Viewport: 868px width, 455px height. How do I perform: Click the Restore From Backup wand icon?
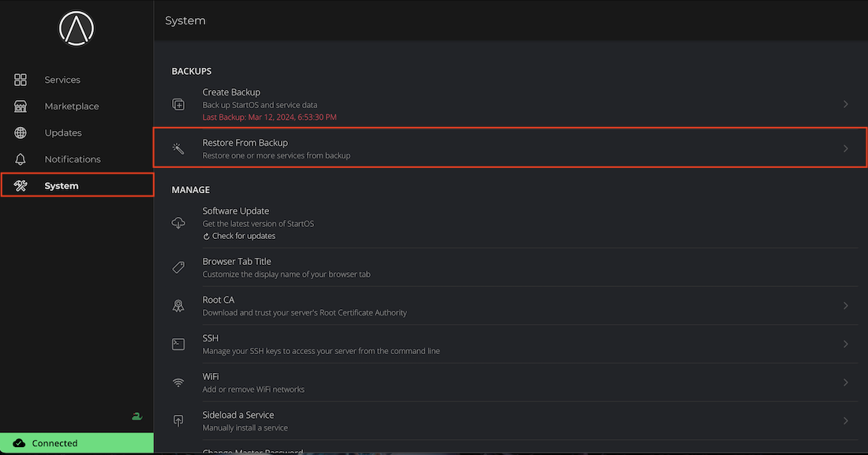(179, 148)
